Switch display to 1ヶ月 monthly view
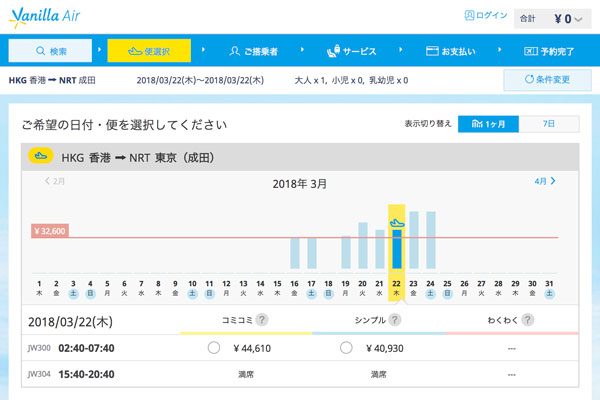Screen dimensions: 600x400 coord(488,124)
